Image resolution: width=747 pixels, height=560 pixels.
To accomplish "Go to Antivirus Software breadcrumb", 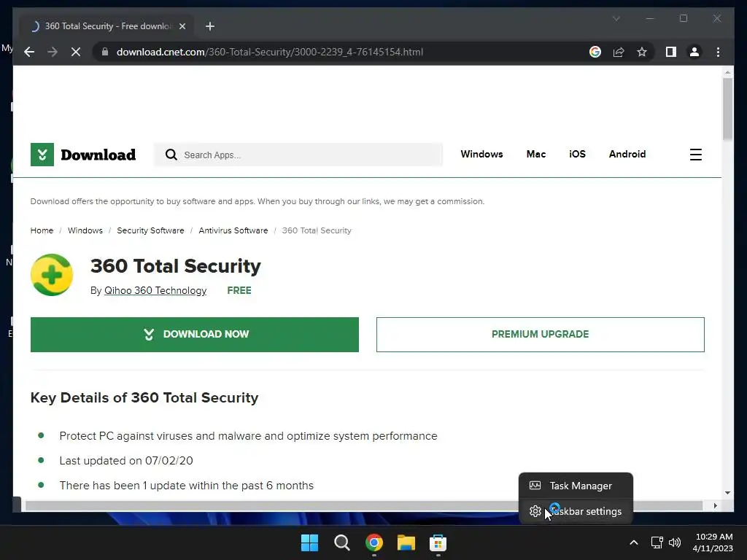I will pos(233,230).
